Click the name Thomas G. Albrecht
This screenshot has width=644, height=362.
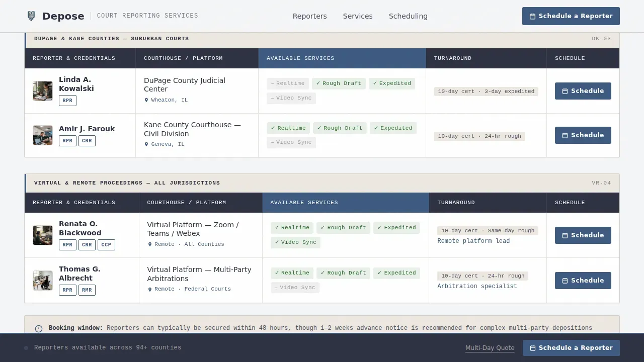point(79,274)
